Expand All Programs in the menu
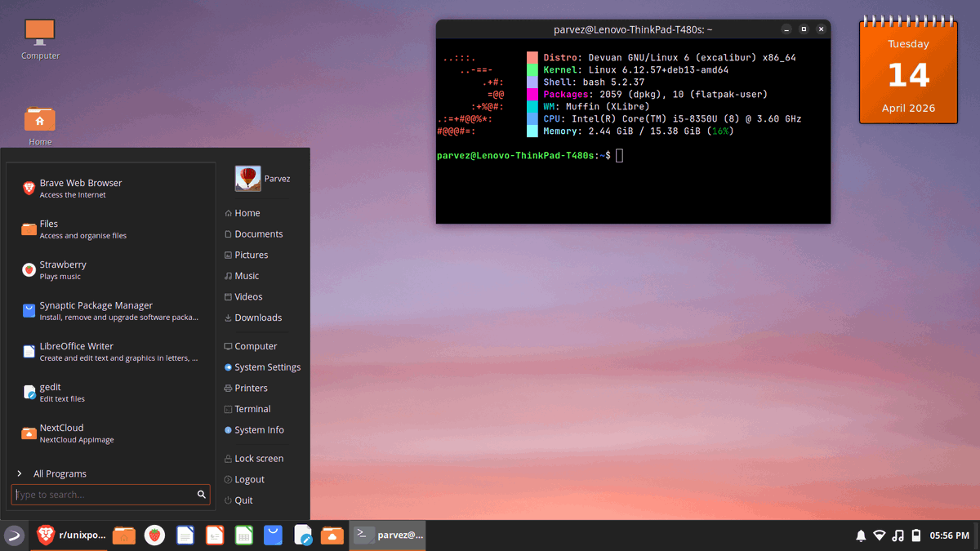 pos(110,473)
